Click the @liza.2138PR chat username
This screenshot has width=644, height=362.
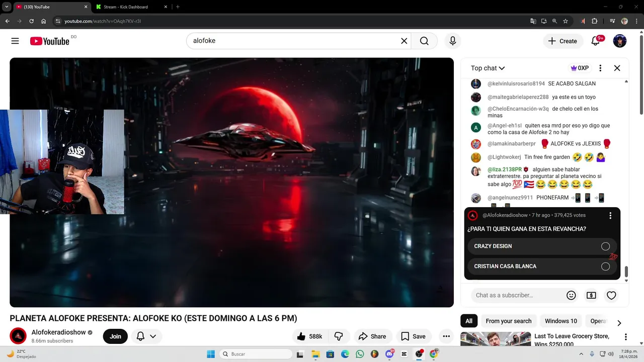[x=505, y=169]
